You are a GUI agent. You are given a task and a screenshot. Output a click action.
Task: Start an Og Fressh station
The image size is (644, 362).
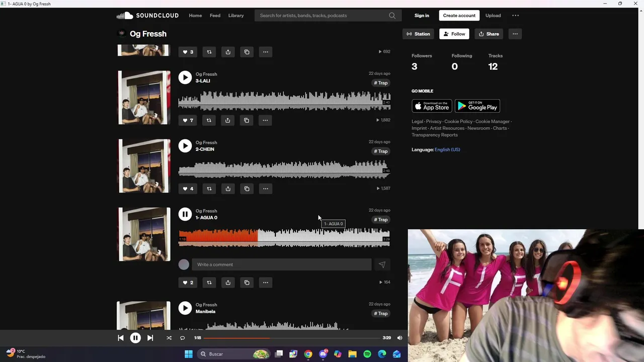tap(419, 34)
